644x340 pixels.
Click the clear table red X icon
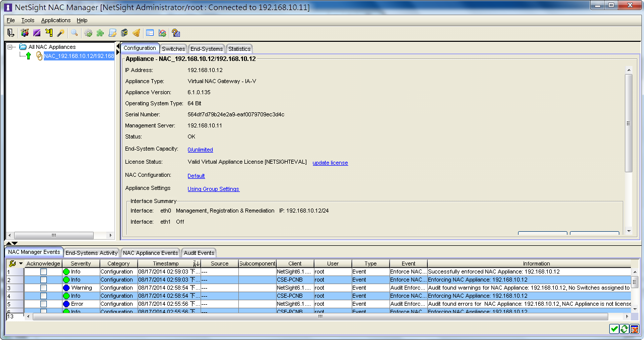pyautogui.click(x=634, y=329)
